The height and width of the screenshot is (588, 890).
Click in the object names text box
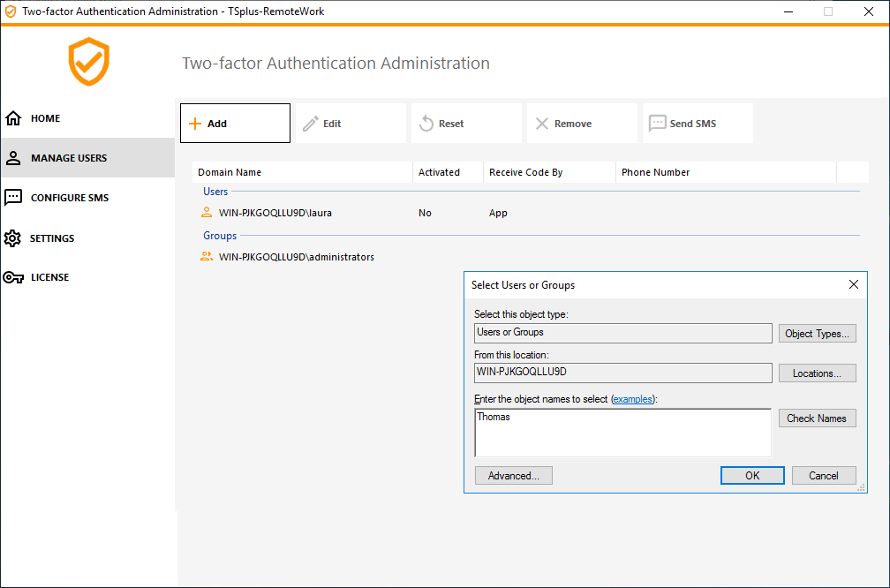pos(622,433)
